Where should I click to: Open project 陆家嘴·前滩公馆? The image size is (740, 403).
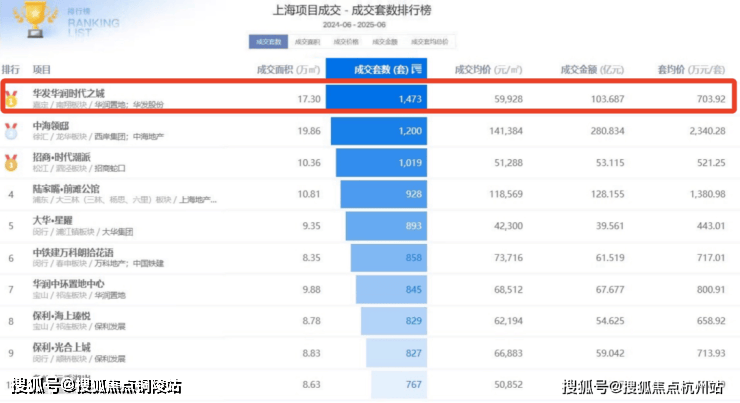click(68, 187)
